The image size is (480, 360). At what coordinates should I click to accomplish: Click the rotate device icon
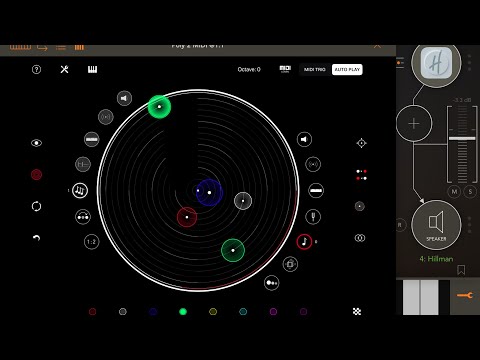click(x=290, y=264)
